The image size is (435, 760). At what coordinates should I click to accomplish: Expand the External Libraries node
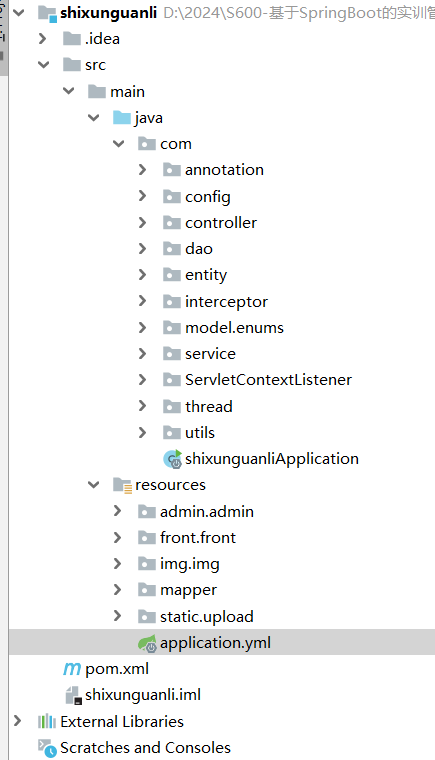(x=18, y=721)
